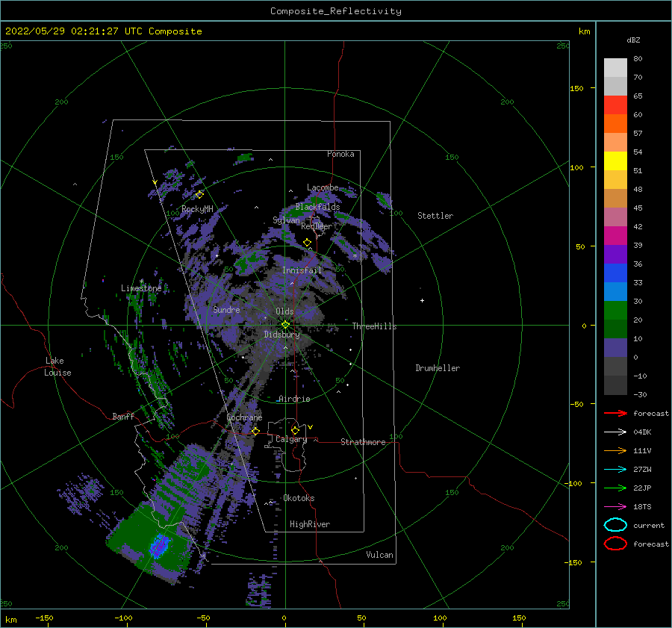Select the cyan 27ZW arrow icon
672x628 pixels.
click(615, 470)
